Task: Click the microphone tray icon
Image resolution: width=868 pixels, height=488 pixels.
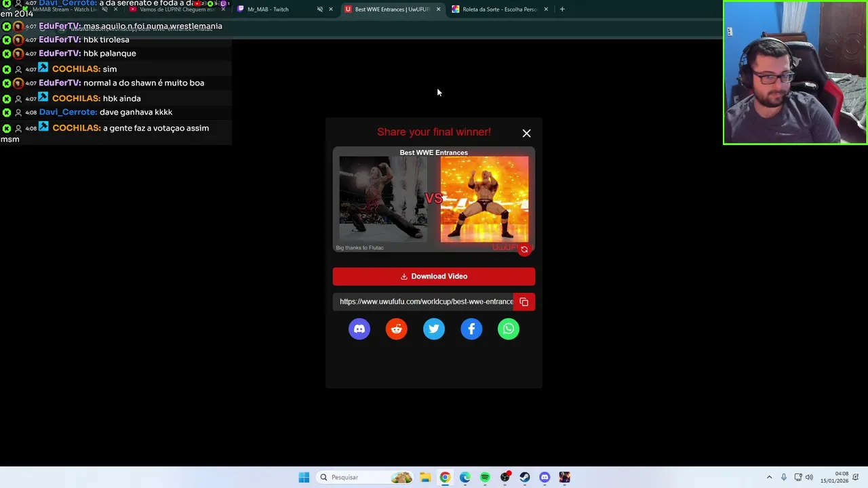Action: tap(784, 477)
